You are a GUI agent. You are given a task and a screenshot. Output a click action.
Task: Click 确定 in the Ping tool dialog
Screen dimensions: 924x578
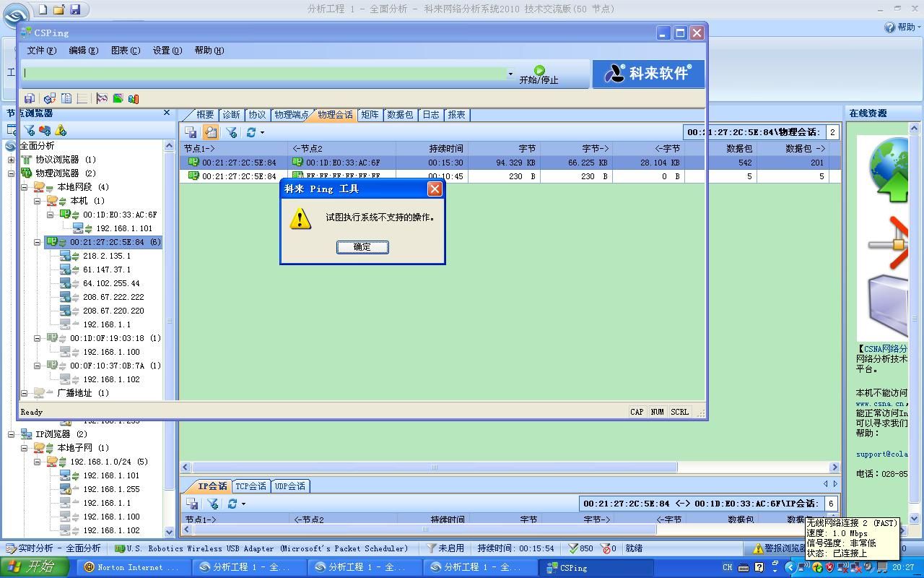coord(362,247)
